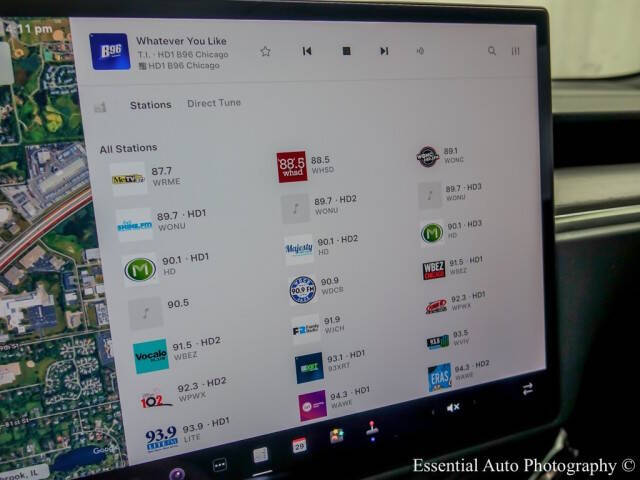This screenshot has height=480, width=640.
Task: Tune to 93.5 WVIV station
Action: coord(448,339)
